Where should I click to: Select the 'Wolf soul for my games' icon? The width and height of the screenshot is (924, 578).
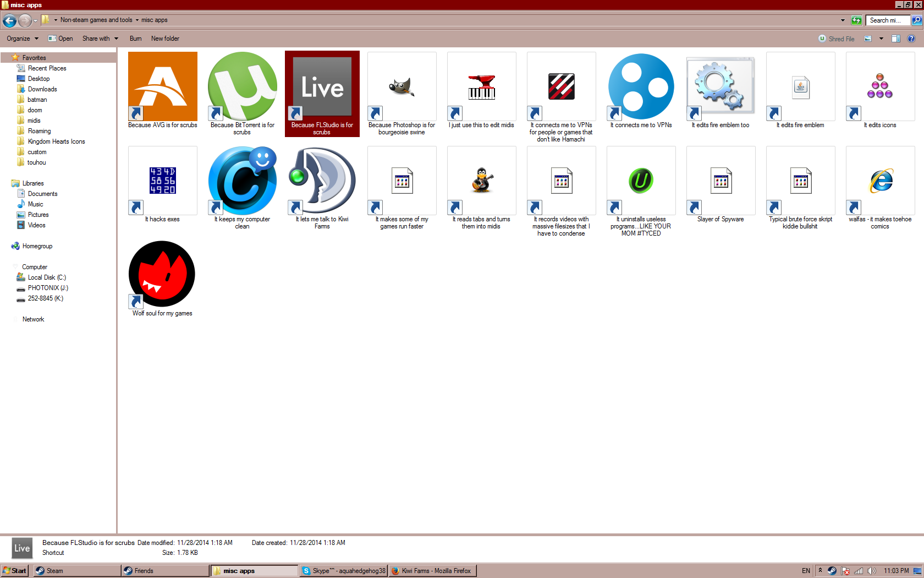point(162,275)
